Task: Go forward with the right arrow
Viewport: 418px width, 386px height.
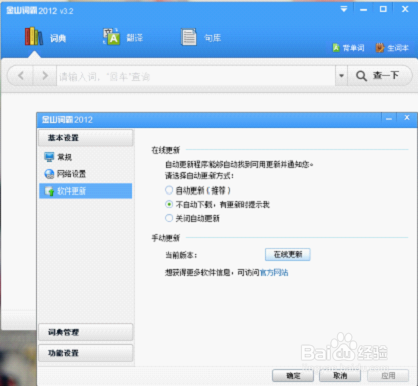Action: (45, 76)
